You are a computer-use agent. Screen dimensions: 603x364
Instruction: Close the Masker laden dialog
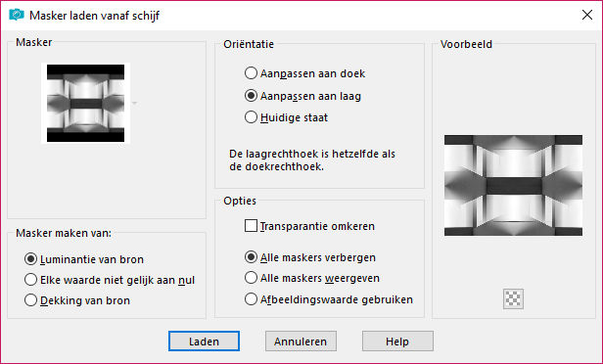[x=587, y=15]
